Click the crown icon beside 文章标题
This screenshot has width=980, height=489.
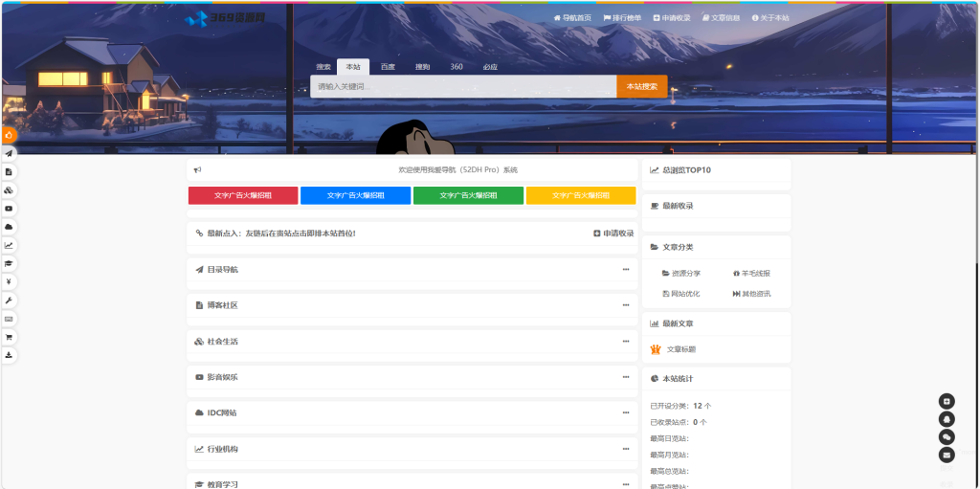(656, 349)
